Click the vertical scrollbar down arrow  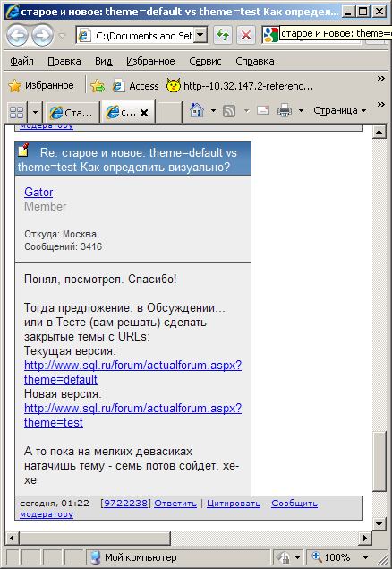point(379,523)
